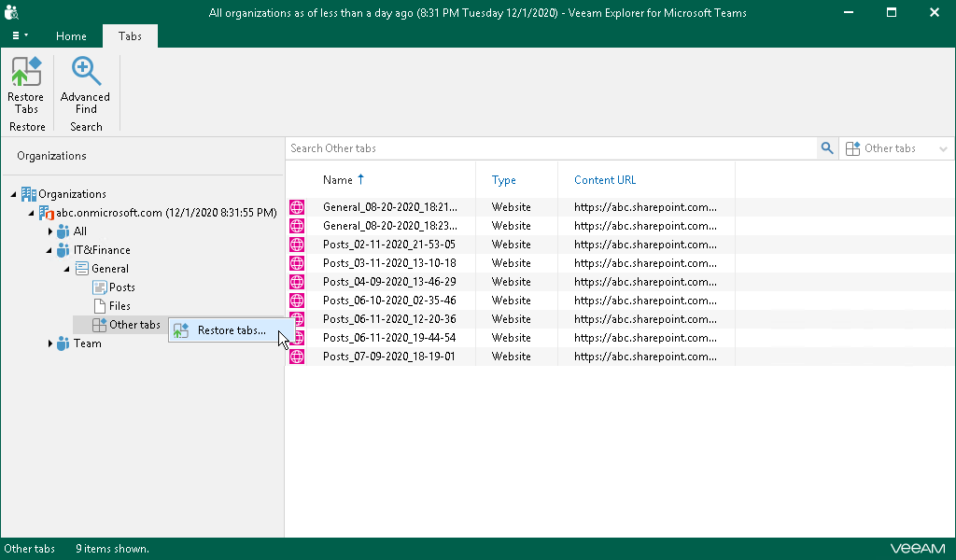Click the Search Other tabs input field
Viewport: 956px width, 560px height.
click(551, 148)
